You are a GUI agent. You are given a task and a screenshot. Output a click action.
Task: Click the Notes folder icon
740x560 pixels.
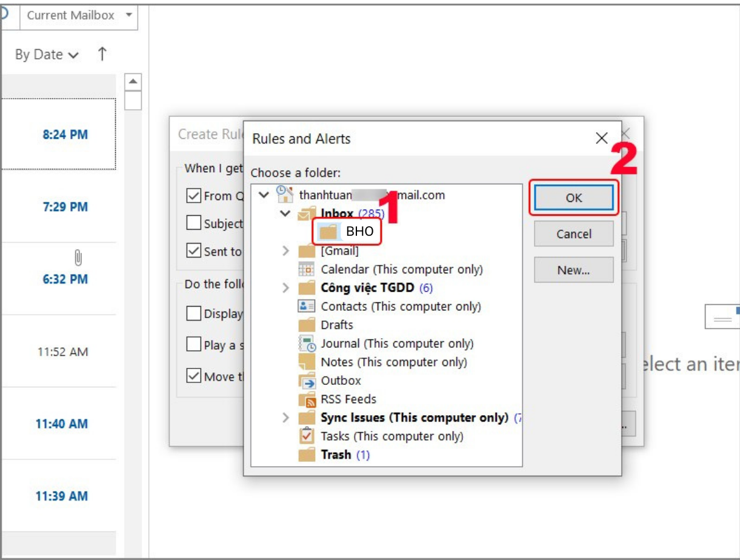(x=307, y=362)
